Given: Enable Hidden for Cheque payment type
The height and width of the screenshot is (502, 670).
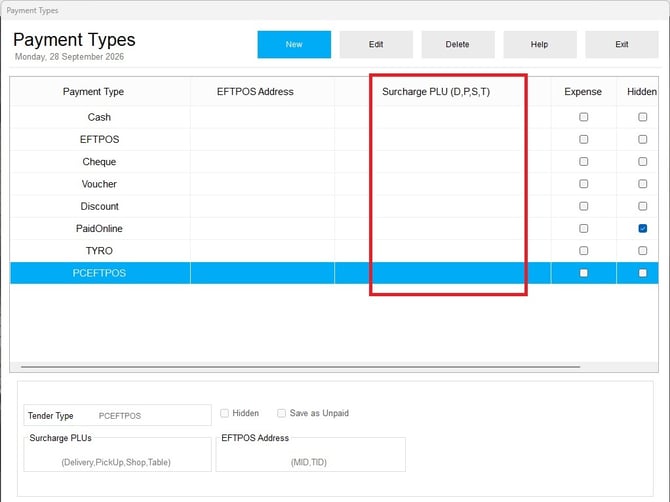Looking at the screenshot, I should (x=642, y=161).
